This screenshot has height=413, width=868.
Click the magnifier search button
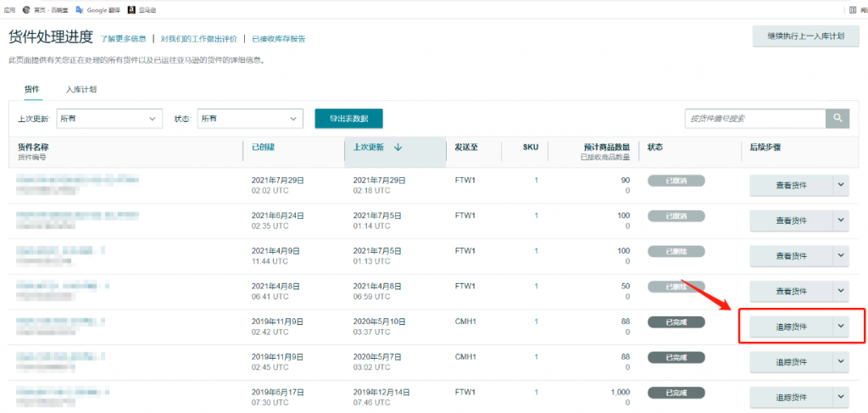837,119
